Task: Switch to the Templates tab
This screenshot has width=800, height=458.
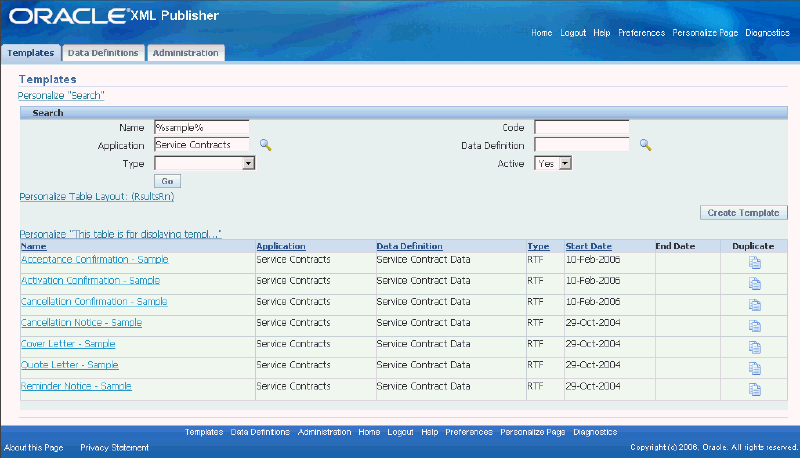Action: (31, 53)
